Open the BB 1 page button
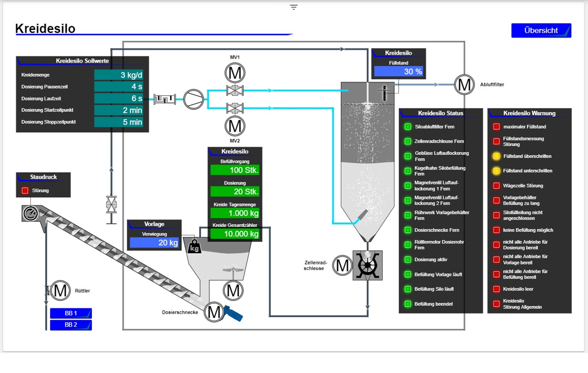The width and height of the screenshot is (588, 373). tap(70, 313)
